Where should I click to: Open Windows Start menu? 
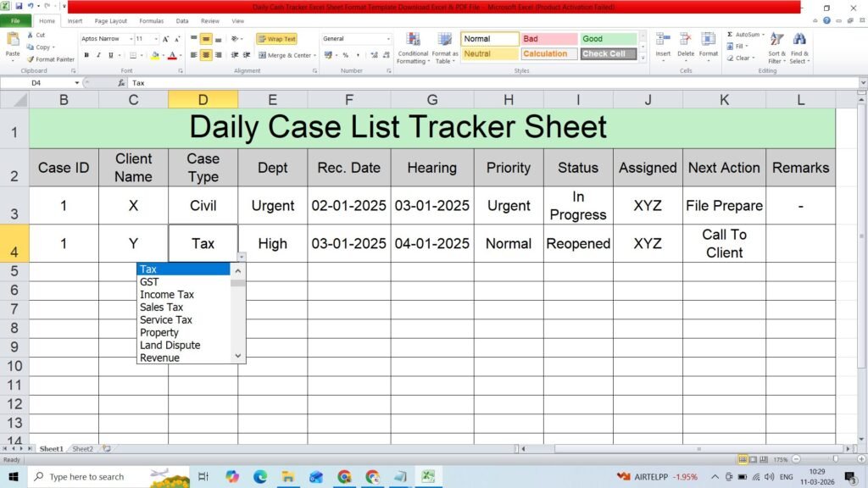point(14,476)
